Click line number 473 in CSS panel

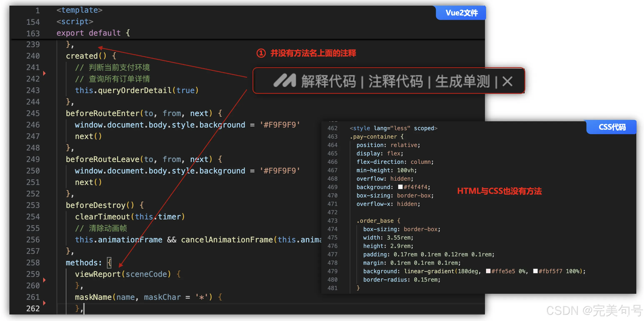[332, 221]
